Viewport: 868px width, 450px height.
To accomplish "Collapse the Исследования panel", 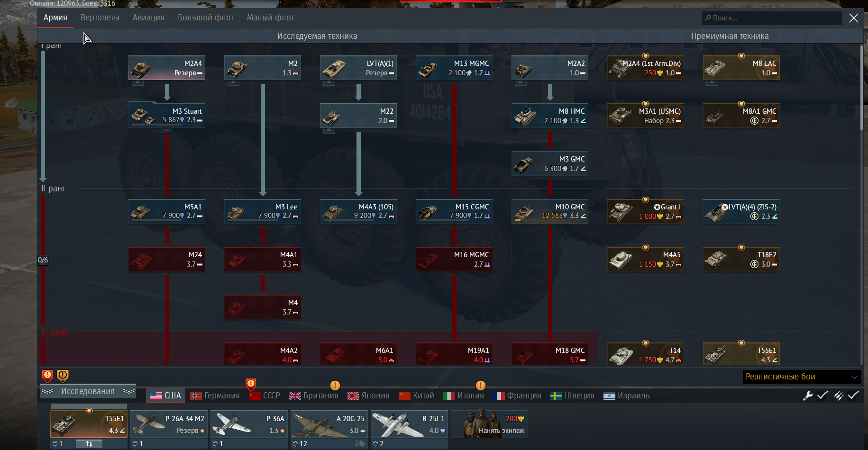I will [88, 391].
